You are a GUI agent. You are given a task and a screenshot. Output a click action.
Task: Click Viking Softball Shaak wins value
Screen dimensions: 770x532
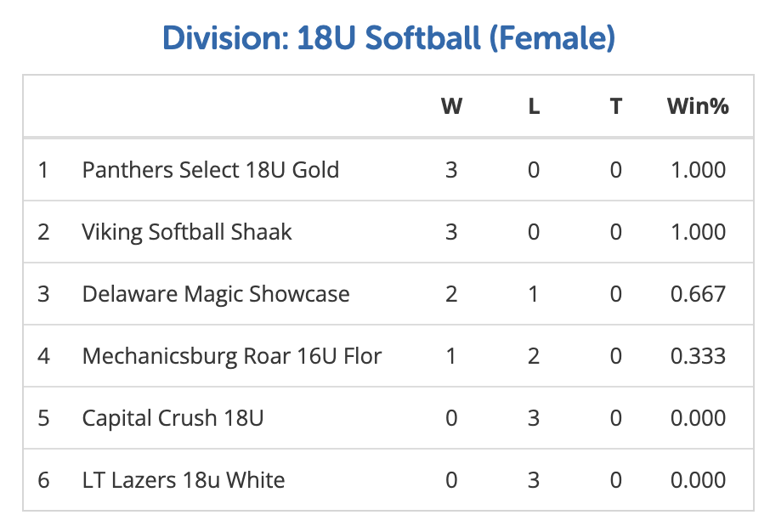point(451,232)
